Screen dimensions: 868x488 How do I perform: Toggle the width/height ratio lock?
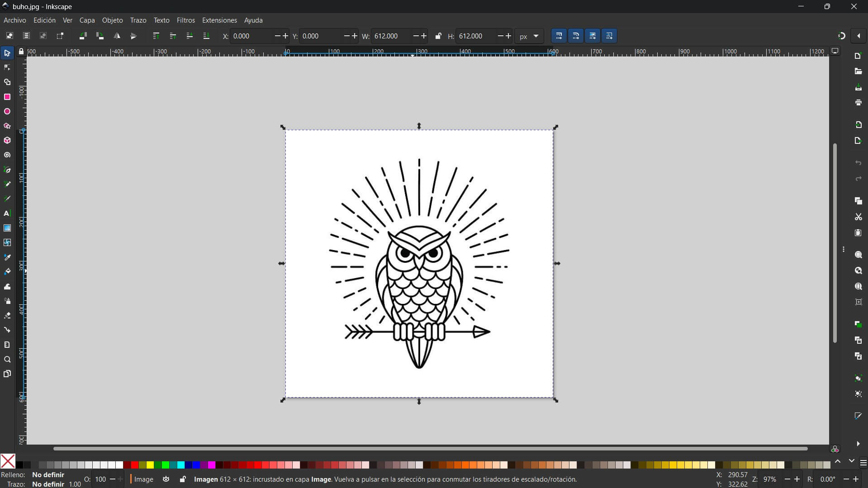pos(438,36)
